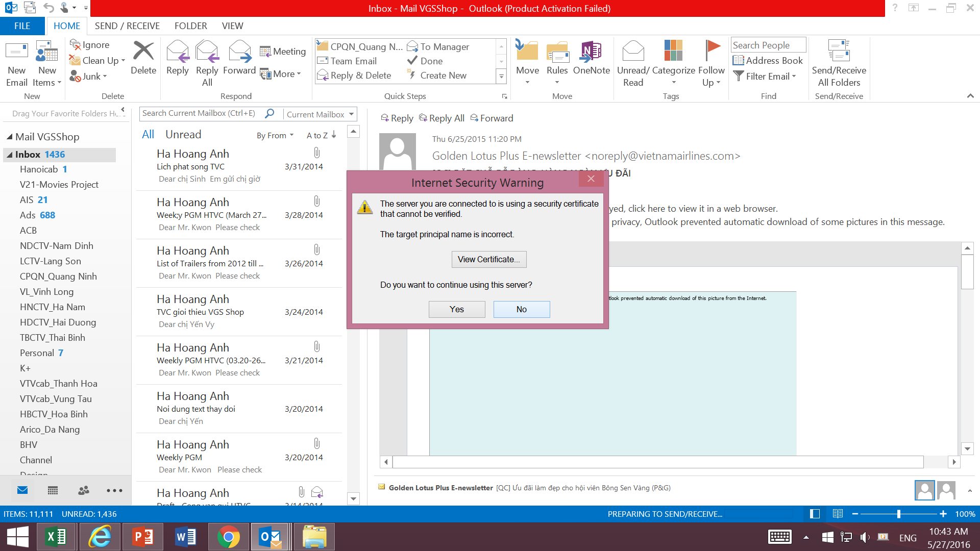Switch to the FOLDER tab
Screen dimensions: 980x551
pos(190,26)
